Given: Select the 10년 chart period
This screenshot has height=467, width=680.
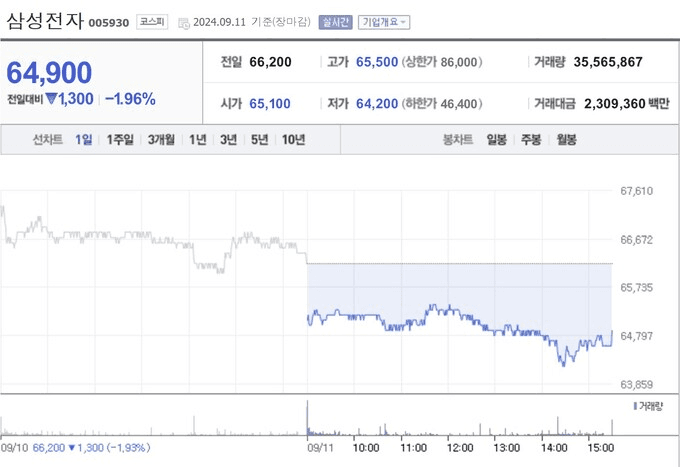Looking at the screenshot, I should 293,140.
